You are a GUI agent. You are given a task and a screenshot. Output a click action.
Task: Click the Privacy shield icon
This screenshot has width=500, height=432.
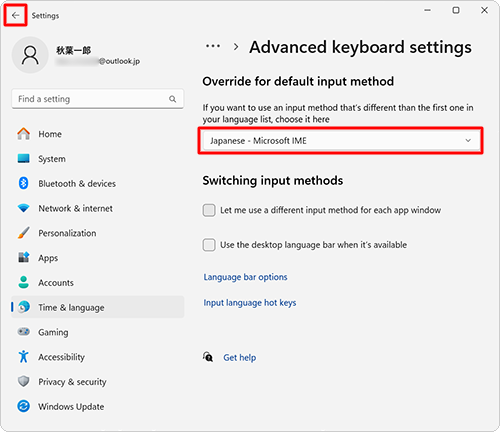tap(23, 381)
